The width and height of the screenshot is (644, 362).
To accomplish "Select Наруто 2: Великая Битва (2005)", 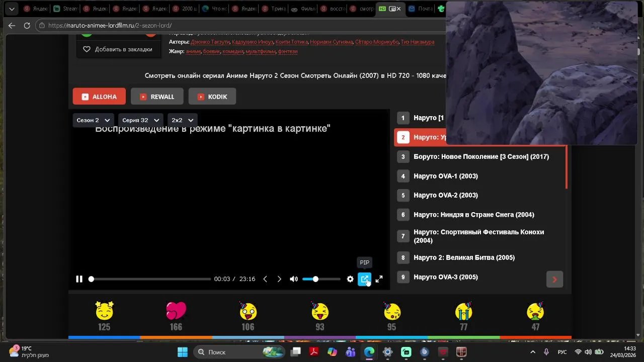I will tap(480, 257).
